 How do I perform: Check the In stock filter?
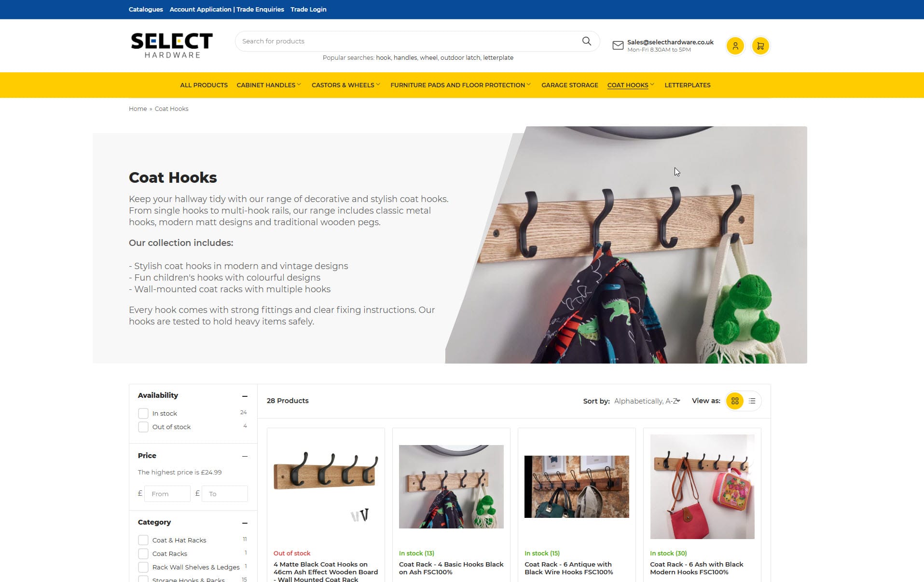pyautogui.click(x=143, y=413)
